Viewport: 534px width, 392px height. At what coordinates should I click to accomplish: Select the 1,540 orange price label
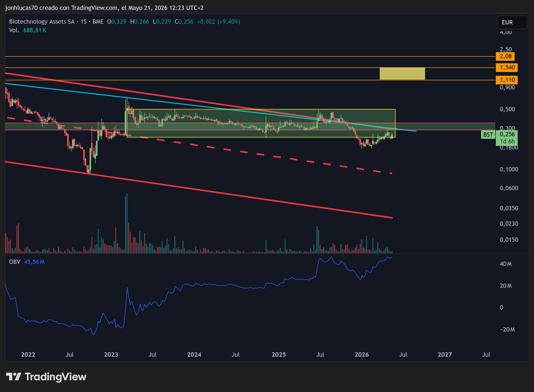click(x=507, y=67)
